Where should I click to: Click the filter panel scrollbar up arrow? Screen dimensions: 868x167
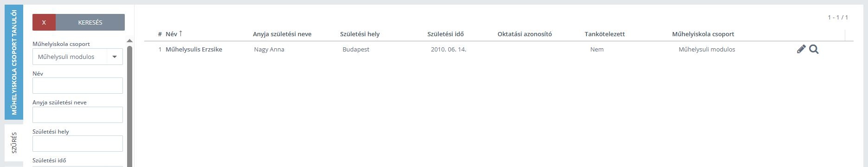(x=129, y=41)
